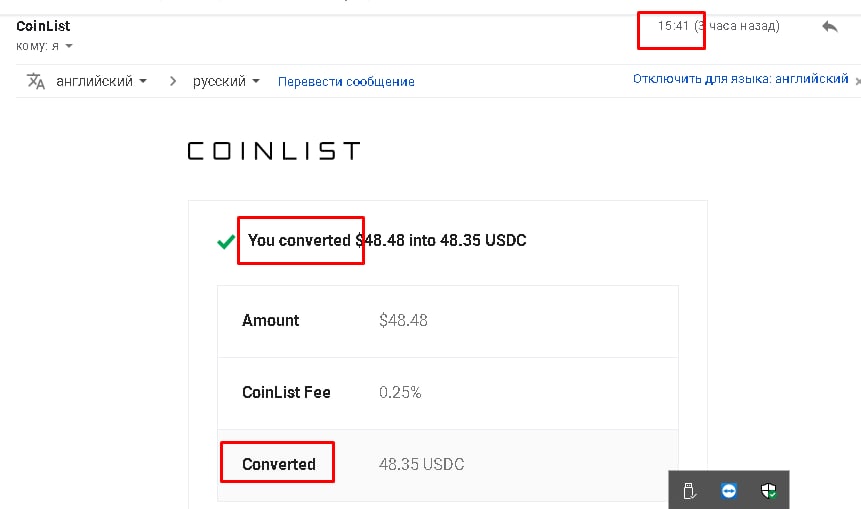Click the CoinList sender name
The image size is (861, 509).
[43, 26]
